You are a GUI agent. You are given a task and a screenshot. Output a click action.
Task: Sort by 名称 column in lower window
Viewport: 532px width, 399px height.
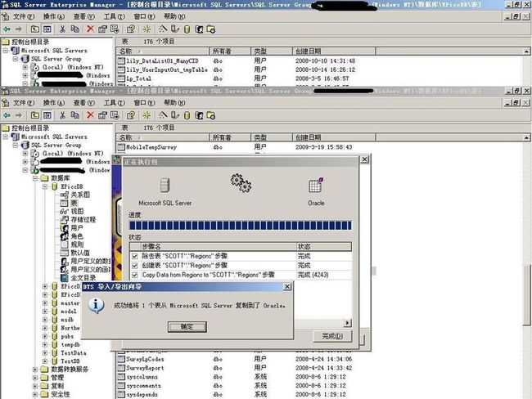pos(163,137)
